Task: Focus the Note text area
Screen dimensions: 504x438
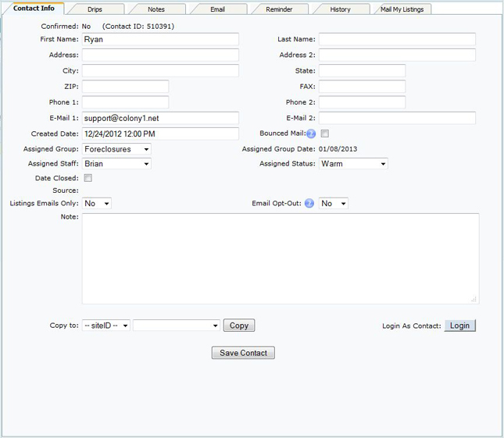Action: (x=280, y=258)
